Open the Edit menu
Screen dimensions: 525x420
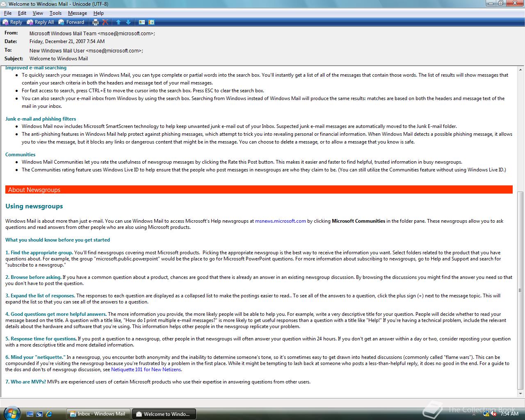pyautogui.click(x=22, y=13)
